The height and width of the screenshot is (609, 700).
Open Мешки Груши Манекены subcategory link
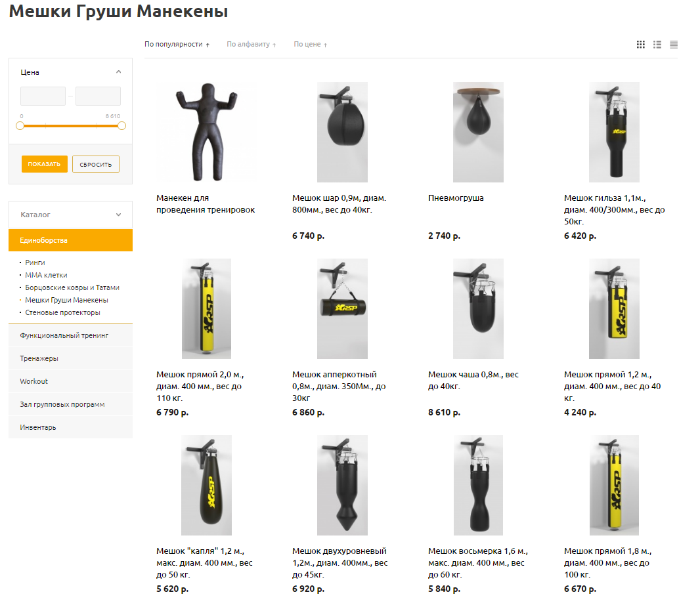66,300
